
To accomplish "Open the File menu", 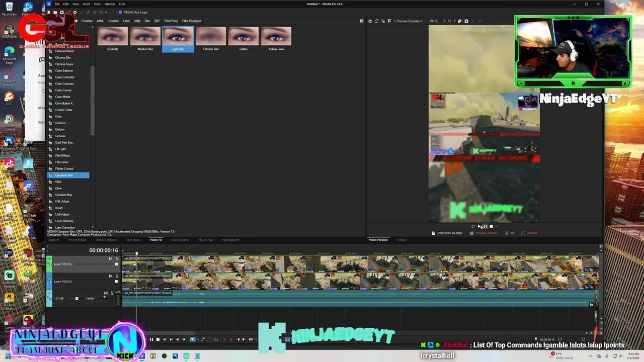I will point(57,4).
